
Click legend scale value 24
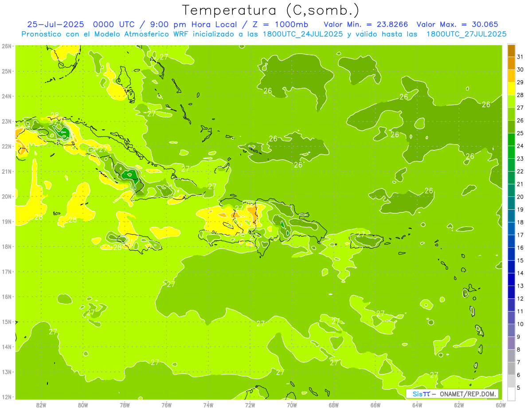click(x=520, y=146)
